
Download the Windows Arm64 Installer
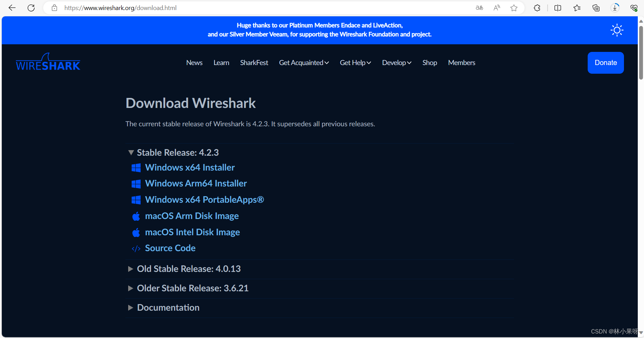196,183
